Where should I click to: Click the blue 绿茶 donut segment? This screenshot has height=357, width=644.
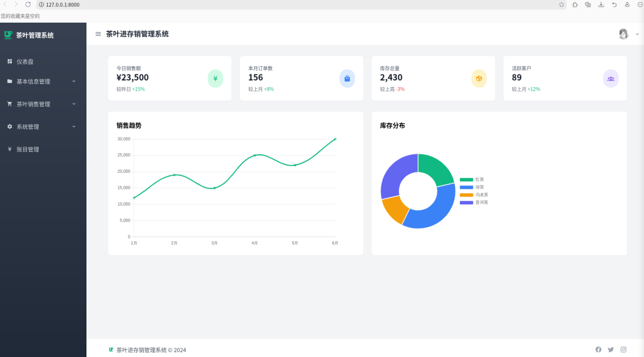point(435,214)
